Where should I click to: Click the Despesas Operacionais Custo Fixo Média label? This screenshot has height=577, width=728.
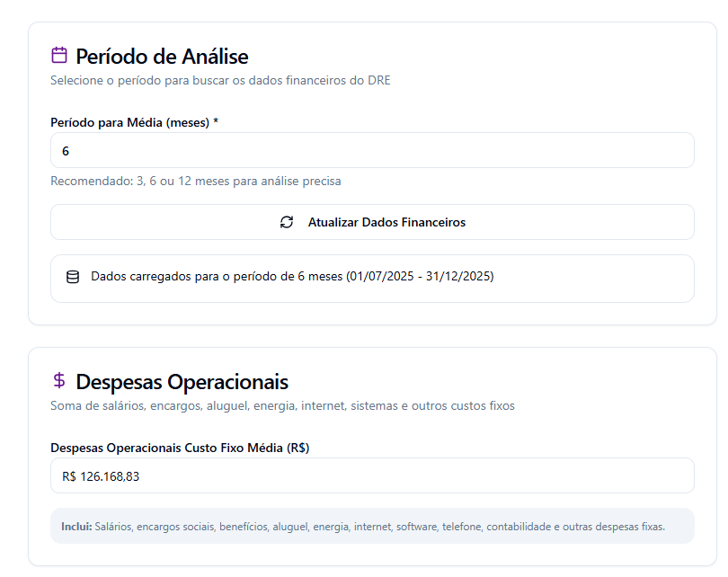[x=180, y=448]
